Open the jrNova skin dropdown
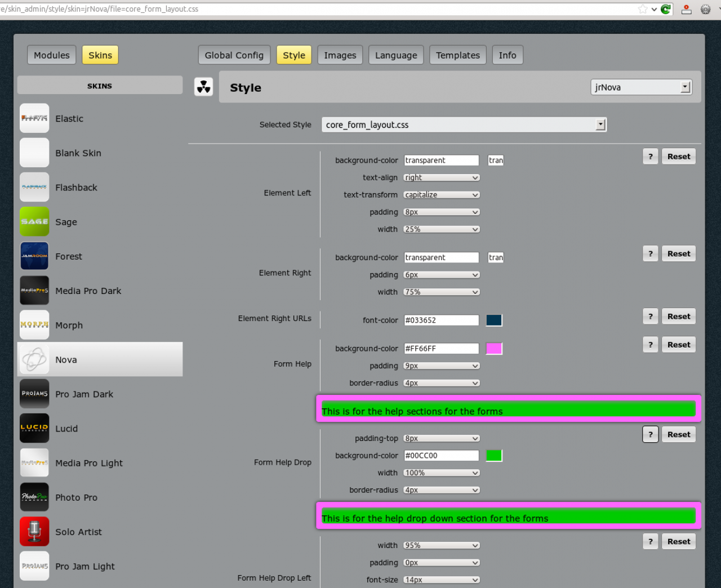Screen dimensions: 721x588 click(641, 87)
